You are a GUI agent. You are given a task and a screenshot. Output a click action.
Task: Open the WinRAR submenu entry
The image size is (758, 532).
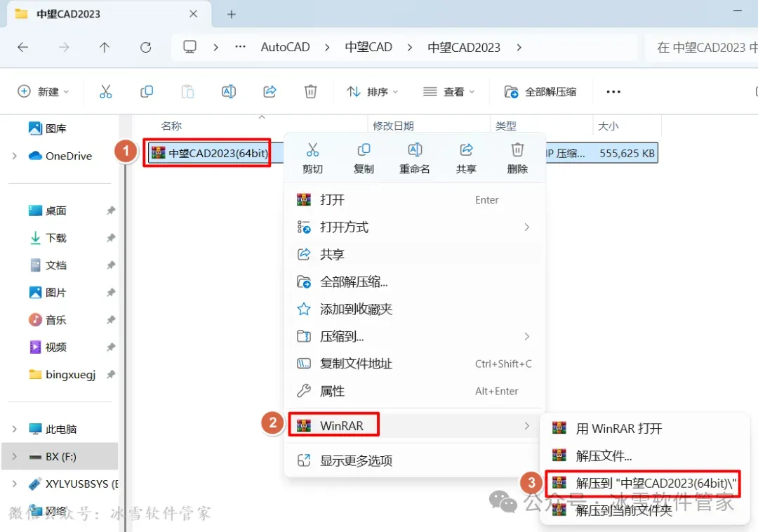[x=414, y=426]
